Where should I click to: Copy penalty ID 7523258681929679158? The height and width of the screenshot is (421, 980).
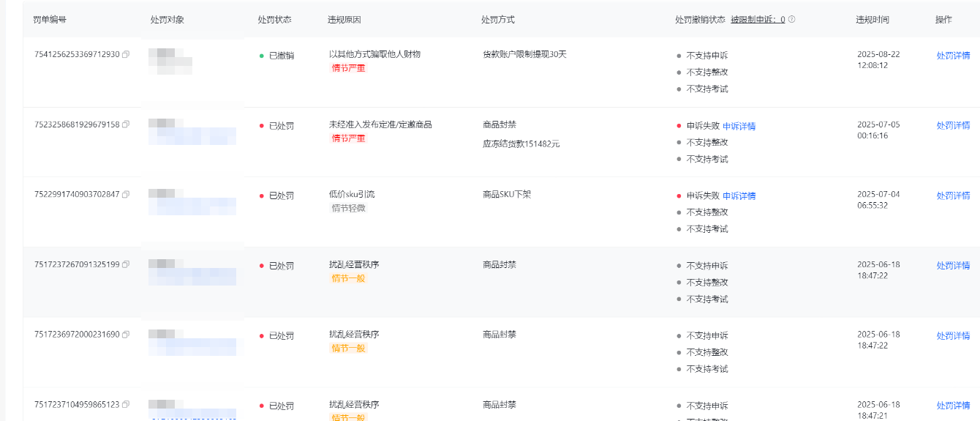(126, 124)
